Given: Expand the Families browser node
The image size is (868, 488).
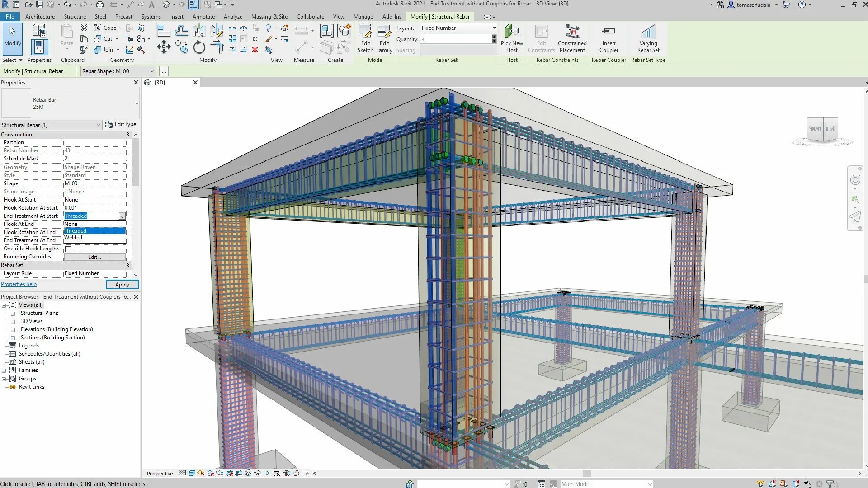Looking at the screenshot, I should pos(4,371).
